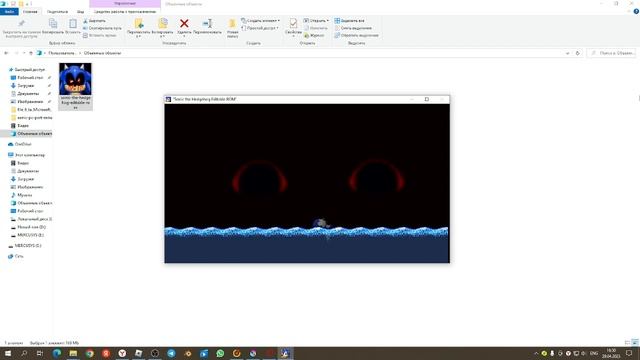Open the blue File ribbon tab
640x360 pixels.
point(9,12)
